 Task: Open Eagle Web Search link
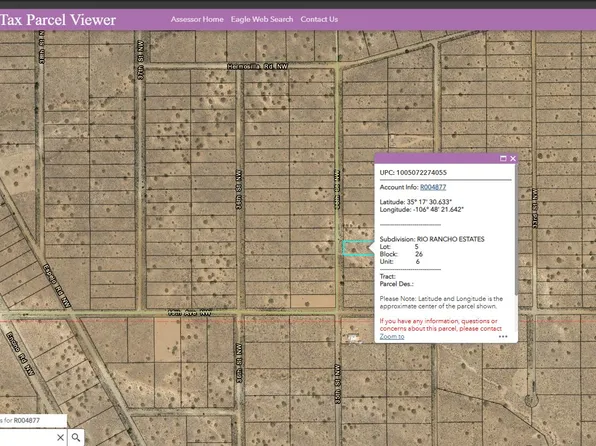262,19
